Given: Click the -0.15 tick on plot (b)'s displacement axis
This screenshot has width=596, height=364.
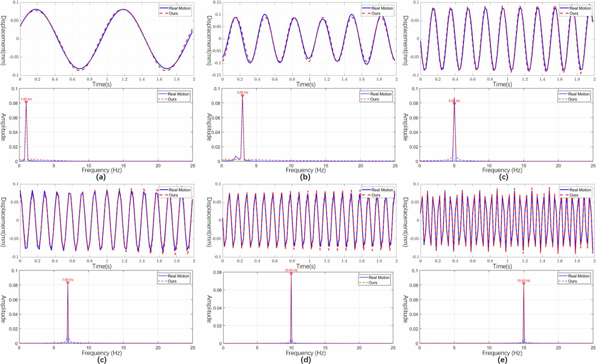Looking at the screenshot, I should (216, 75).
